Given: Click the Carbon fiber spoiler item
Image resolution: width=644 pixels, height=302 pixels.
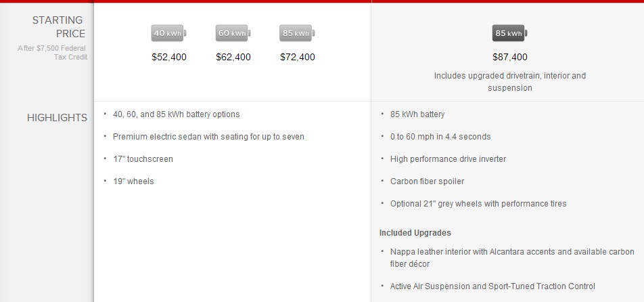Looking at the screenshot, I should point(427,181).
